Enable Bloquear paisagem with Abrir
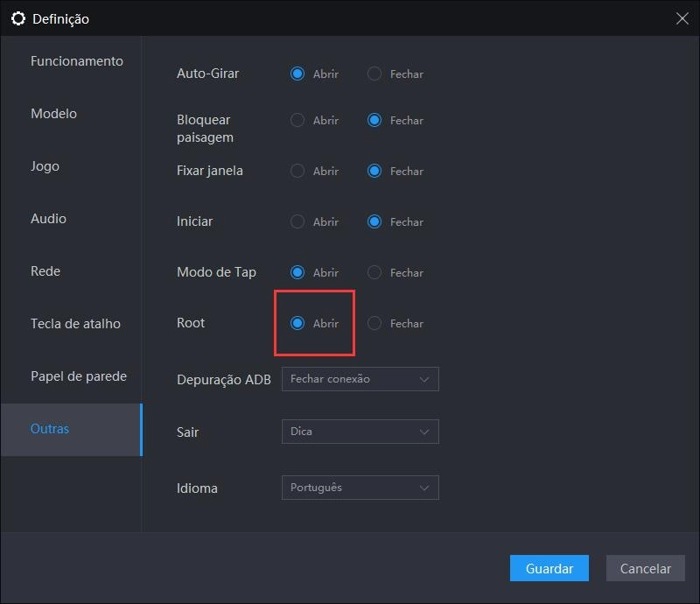The width and height of the screenshot is (700, 604). 297,121
